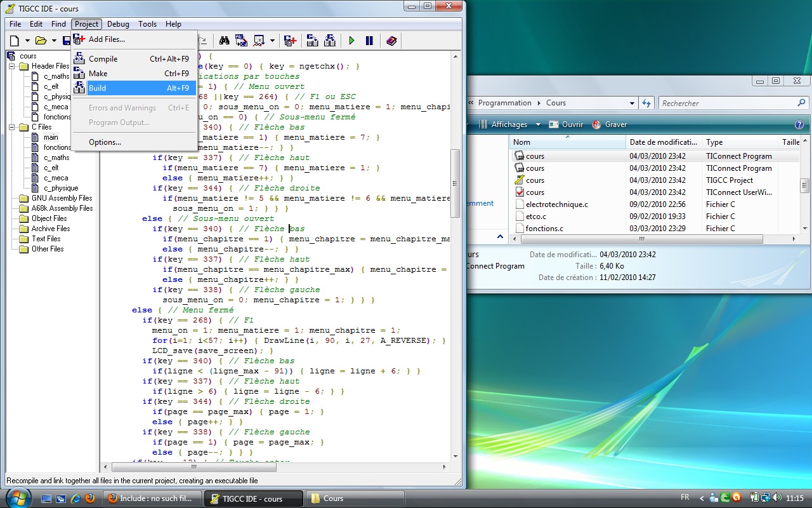Click the Internet Explorer quick launch icon

coord(75,498)
